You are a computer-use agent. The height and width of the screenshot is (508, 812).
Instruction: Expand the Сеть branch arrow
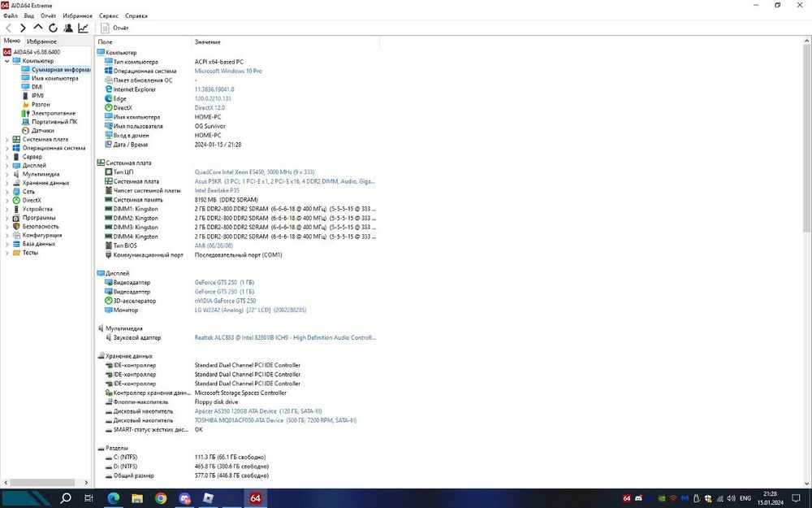pos(6,192)
